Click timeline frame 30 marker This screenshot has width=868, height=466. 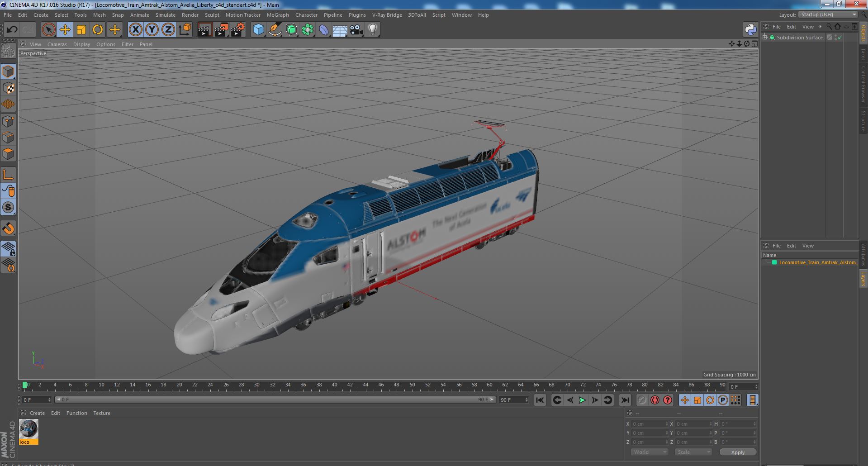tap(256, 385)
